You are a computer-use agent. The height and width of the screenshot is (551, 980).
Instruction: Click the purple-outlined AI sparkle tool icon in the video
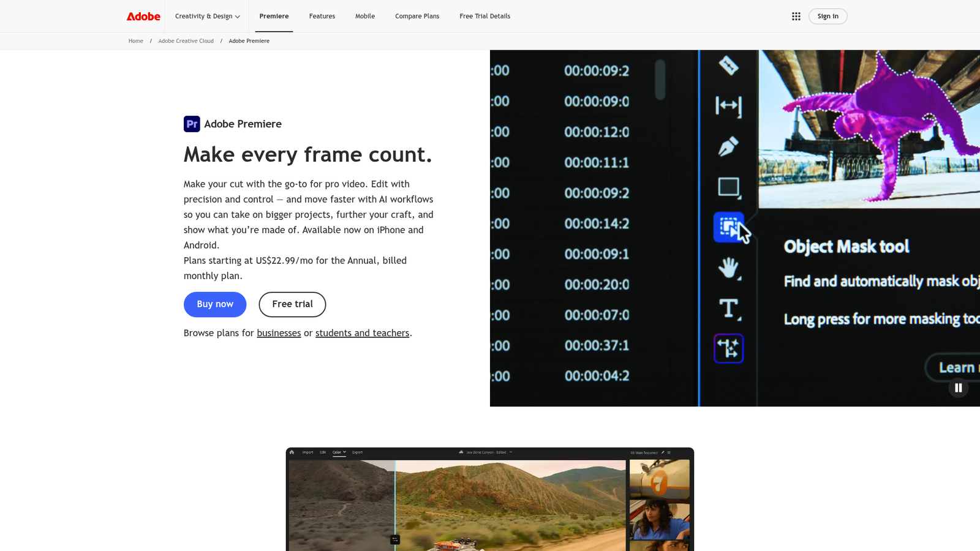tap(729, 348)
